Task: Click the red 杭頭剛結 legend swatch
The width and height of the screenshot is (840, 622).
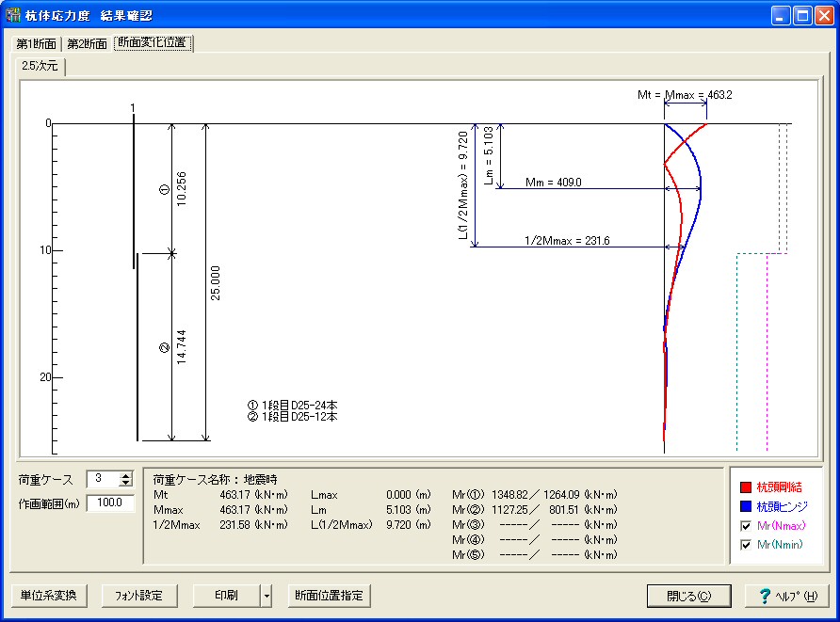Action: pos(746,487)
